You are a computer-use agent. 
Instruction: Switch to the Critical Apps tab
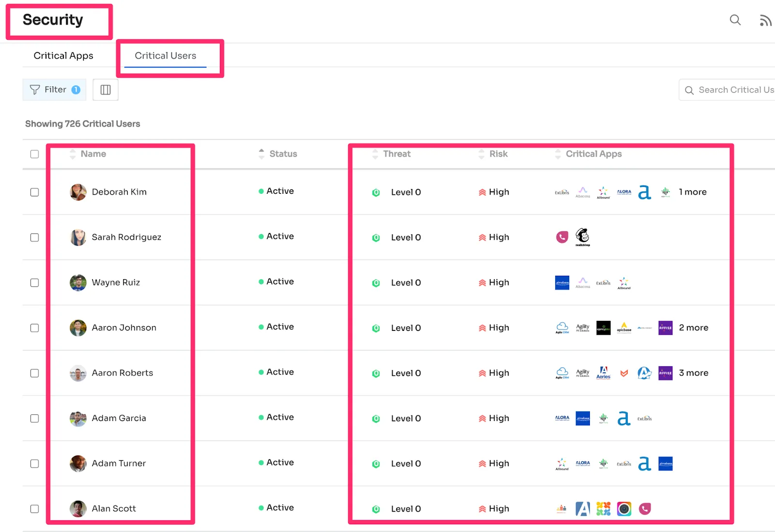click(63, 56)
